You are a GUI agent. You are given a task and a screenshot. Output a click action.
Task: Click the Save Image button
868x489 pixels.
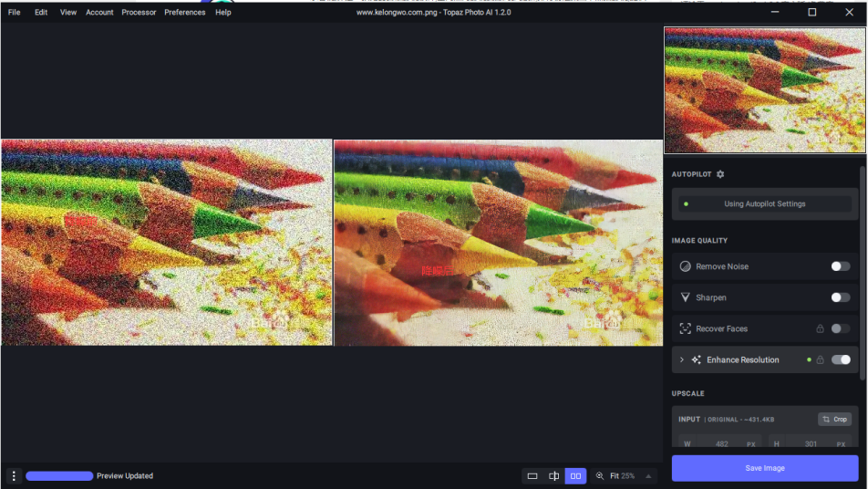coord(764,468)
